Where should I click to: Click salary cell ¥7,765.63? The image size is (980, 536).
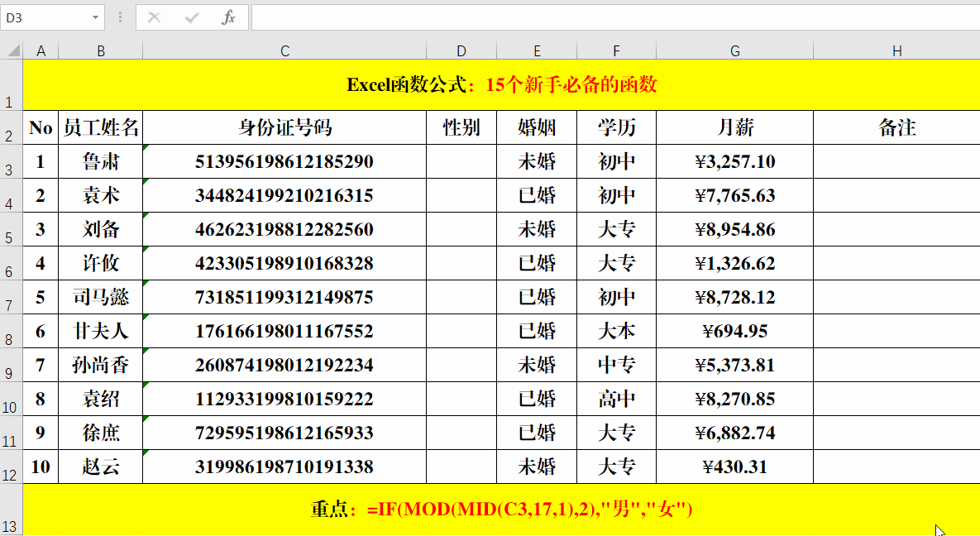[x=735, y=195]
